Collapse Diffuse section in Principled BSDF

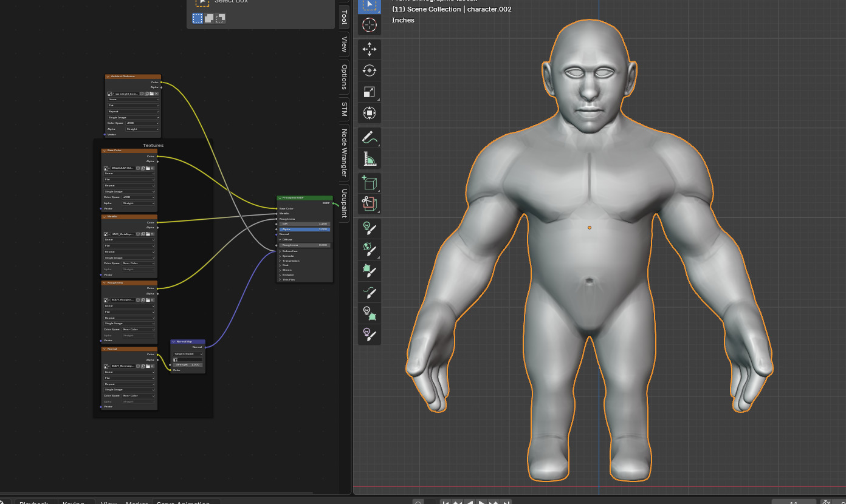[280, 240]
